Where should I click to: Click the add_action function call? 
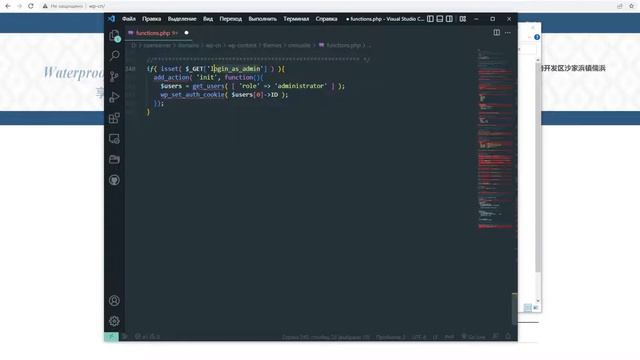171,77
